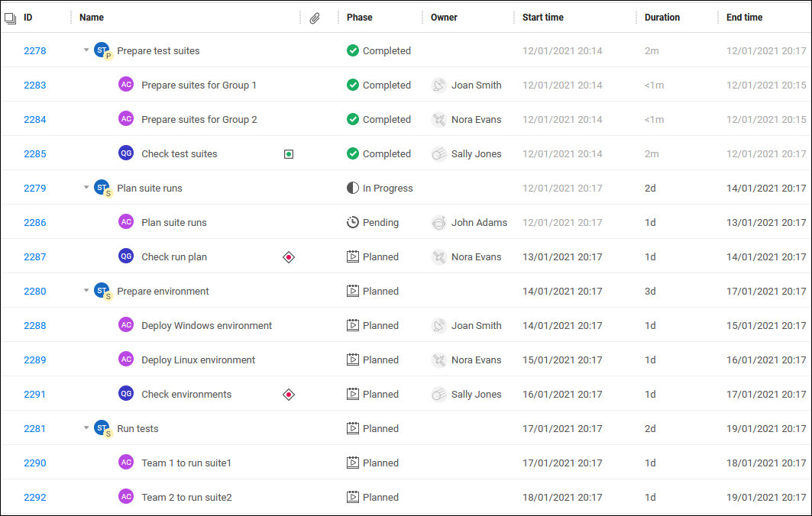Click the red diamond on Check run plan
This screenshot has height=516, width=812.
[x=289, y=257]
